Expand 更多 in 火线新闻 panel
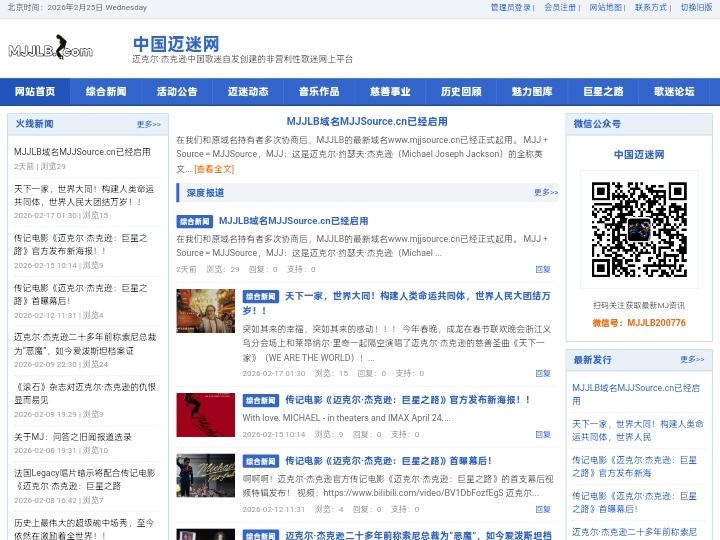Screen dimensions: 720x540 [x=148, y=125]
